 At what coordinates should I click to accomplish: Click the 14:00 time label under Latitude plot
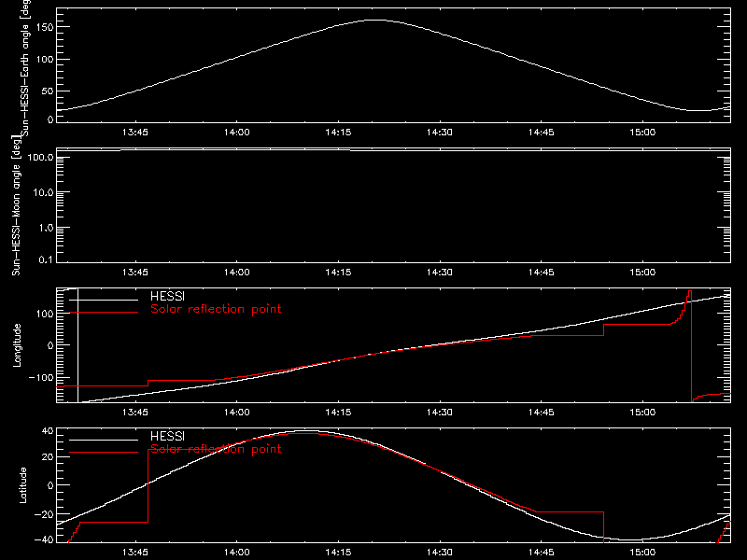[x=237, y=553]
